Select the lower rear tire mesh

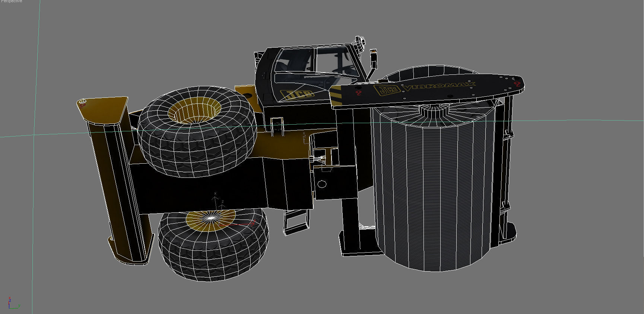coord(213,244)
